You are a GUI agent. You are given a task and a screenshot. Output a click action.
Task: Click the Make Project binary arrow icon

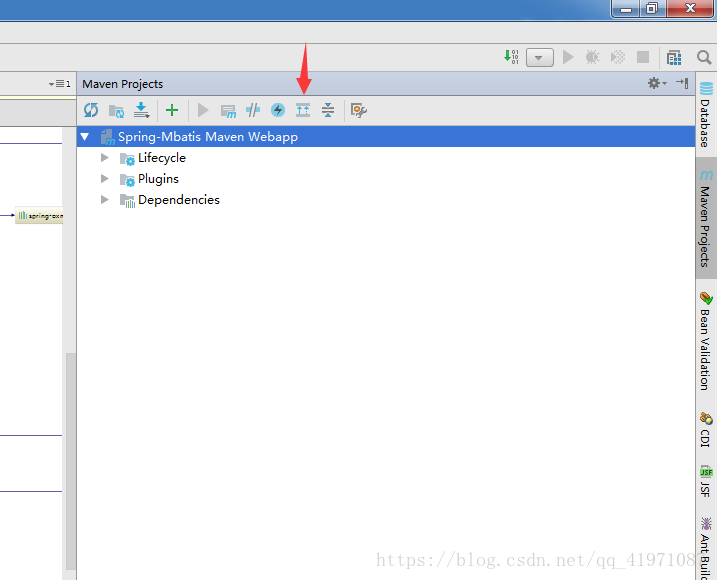[x=511, y=57]
